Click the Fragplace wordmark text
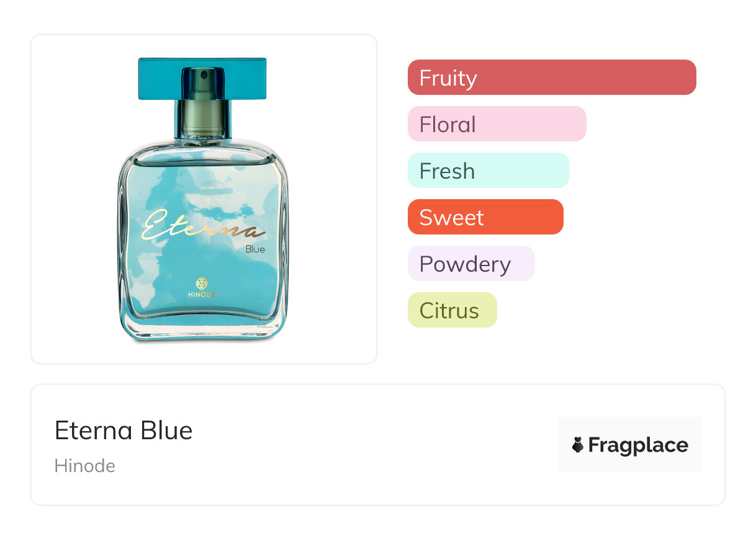This screenshot has width=756, height=536. (638, 445)
